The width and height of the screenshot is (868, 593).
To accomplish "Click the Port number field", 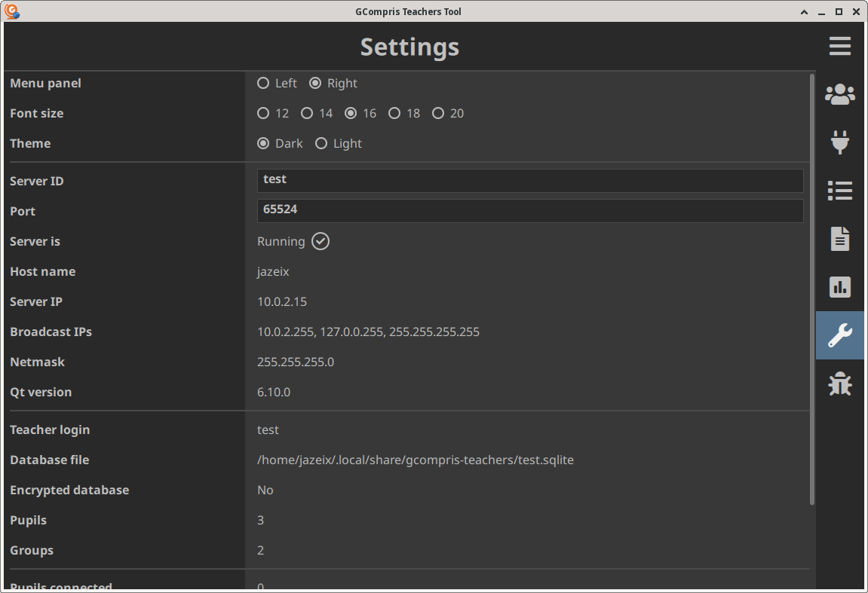I will tap(529, 210).
